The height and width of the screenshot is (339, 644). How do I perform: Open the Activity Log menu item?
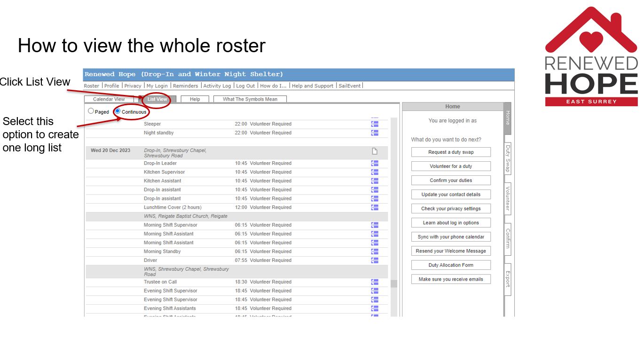point(217,86)
